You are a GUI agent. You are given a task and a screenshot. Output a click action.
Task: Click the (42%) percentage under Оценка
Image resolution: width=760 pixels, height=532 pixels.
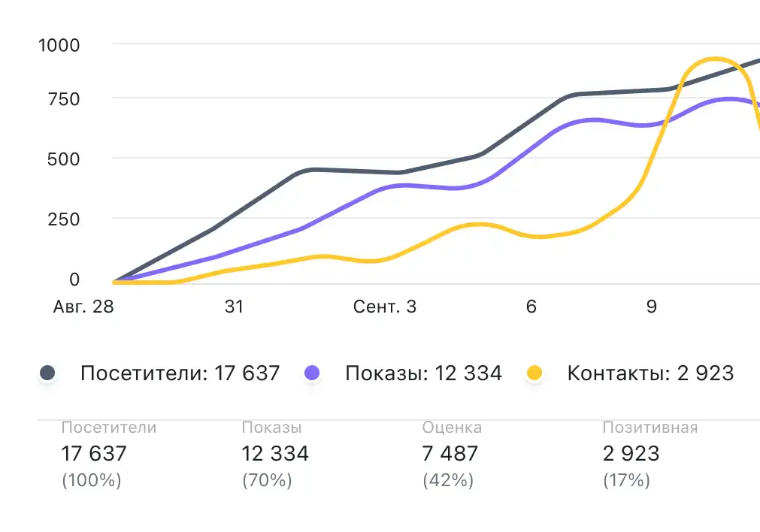click(448, 480)
